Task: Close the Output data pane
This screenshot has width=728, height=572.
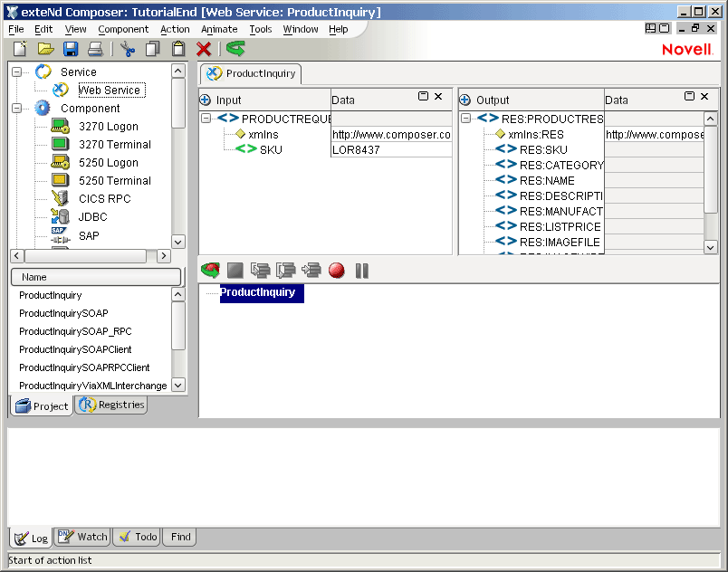Action: (x=704, y=96)
